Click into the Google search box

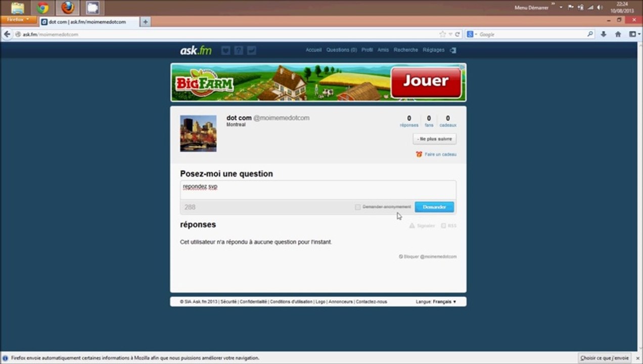point(532,34)
